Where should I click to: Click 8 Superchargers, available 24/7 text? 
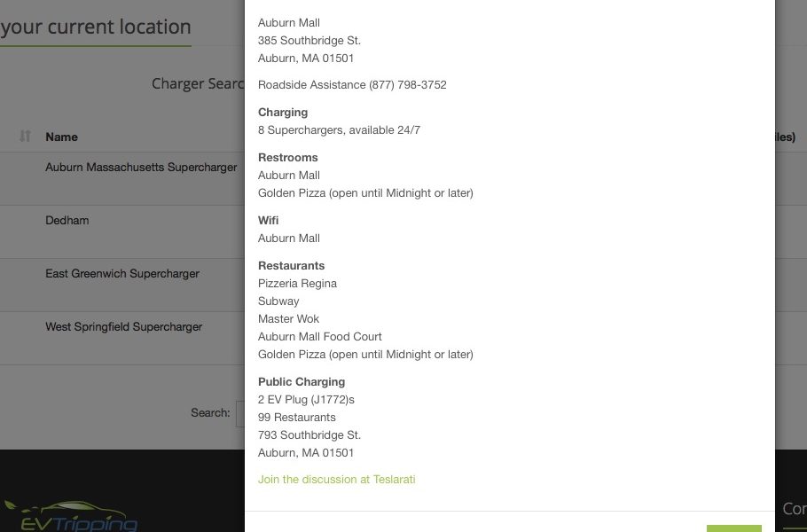(x=339, y=130)
